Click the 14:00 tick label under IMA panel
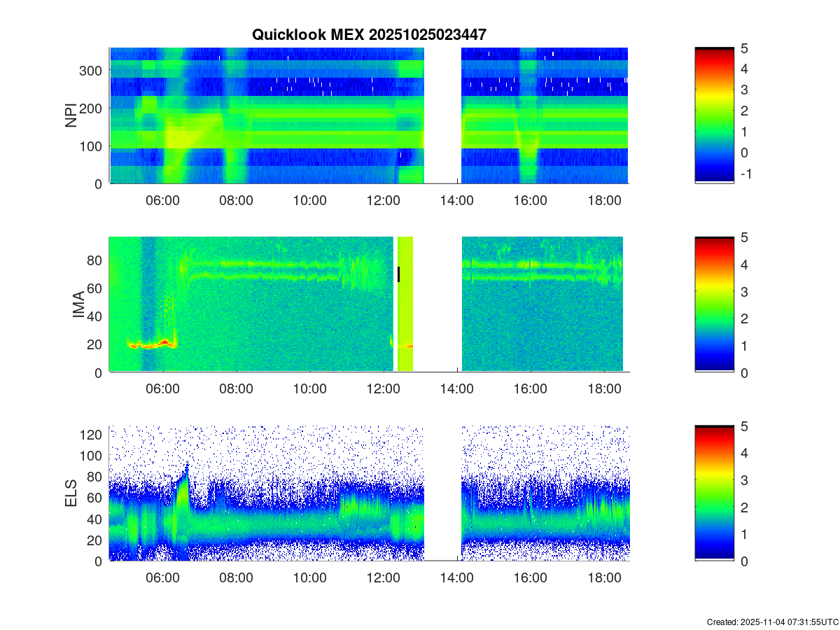Viewport: 840px width, 630px height. 456,389
